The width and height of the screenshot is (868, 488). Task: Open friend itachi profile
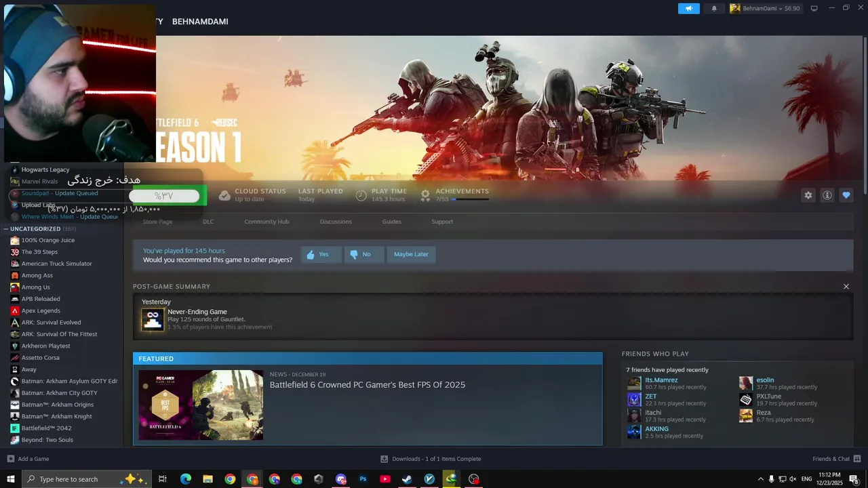[653, 413]
